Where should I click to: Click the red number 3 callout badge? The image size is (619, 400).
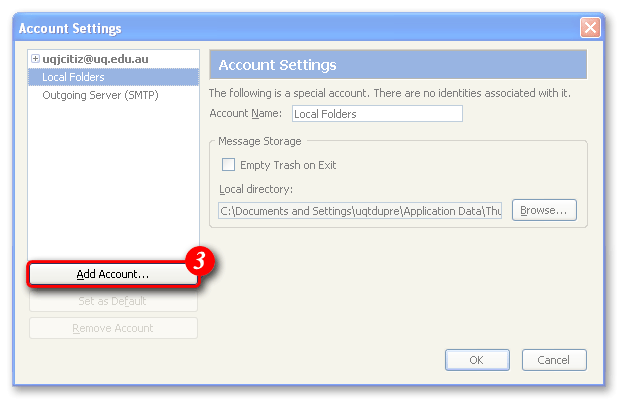200,264
